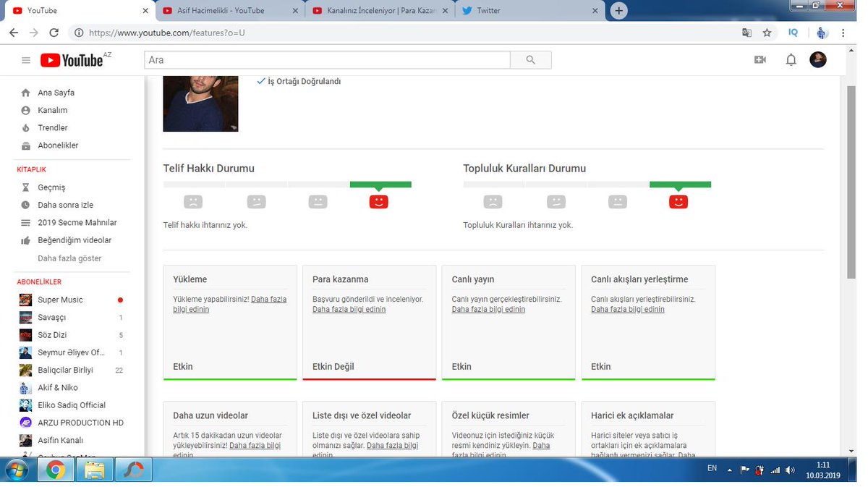Switch to the Twitter tab
Image resolution: width=868 pixels, height=487 pixels.
[x=529, y=11]
